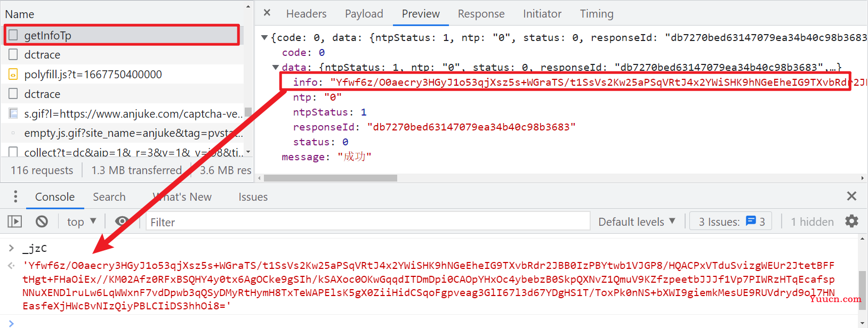Click the preview horizontal scrollbar thumb
This screenshot has height=328, width=868.
(331, 178)
